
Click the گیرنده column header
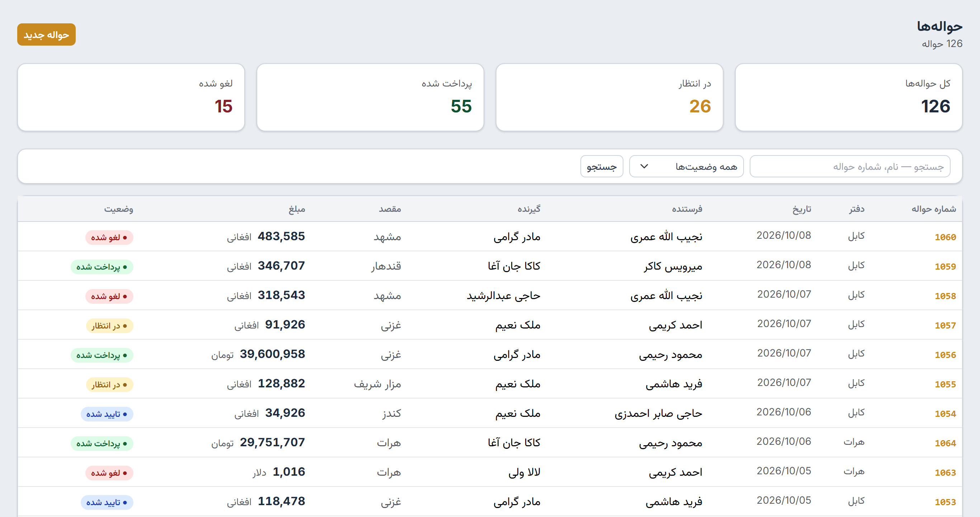(529, 209)
